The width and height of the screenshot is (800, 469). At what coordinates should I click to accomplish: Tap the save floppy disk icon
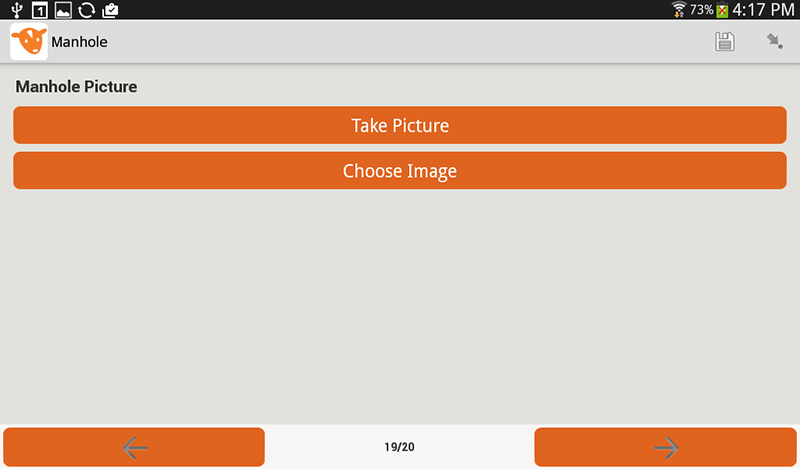[x=725, y=42]
